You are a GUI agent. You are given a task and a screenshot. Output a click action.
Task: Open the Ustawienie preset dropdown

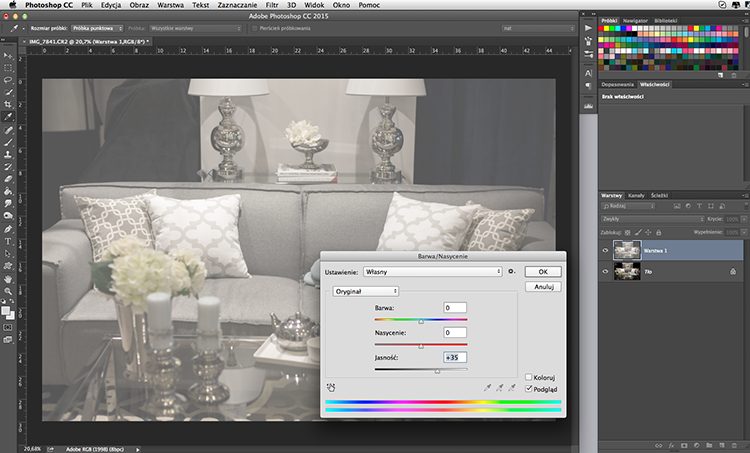click(432, 272)
